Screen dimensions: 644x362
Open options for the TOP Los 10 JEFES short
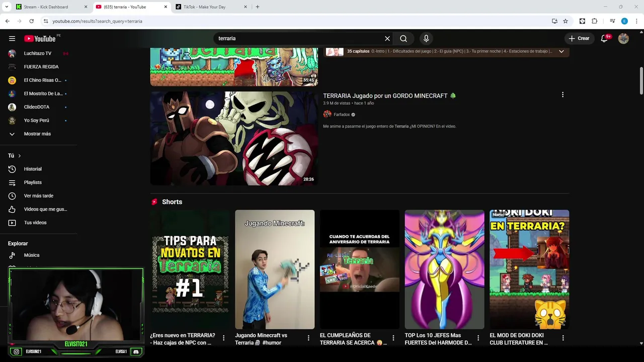(x=478, y=338)
